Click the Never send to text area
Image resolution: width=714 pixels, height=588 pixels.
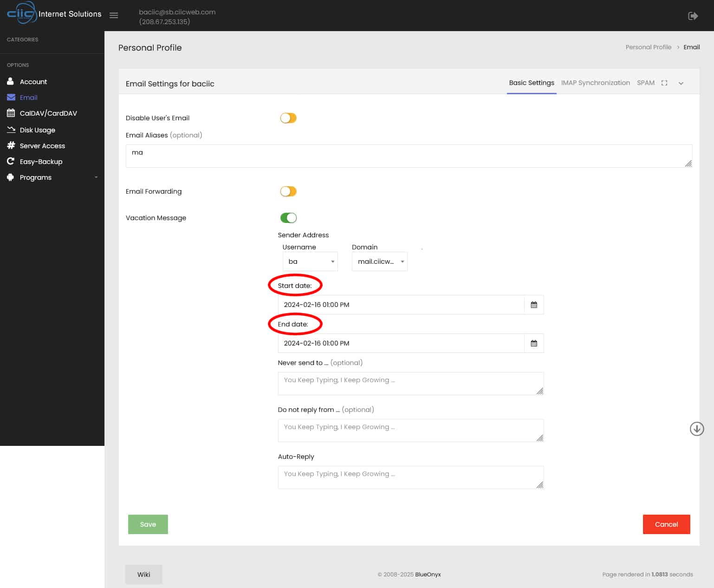tap(411, 384)
